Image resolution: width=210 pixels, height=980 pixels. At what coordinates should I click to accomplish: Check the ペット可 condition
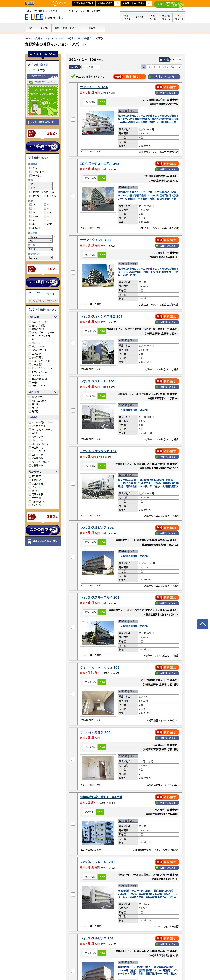(x=30, y=487)
